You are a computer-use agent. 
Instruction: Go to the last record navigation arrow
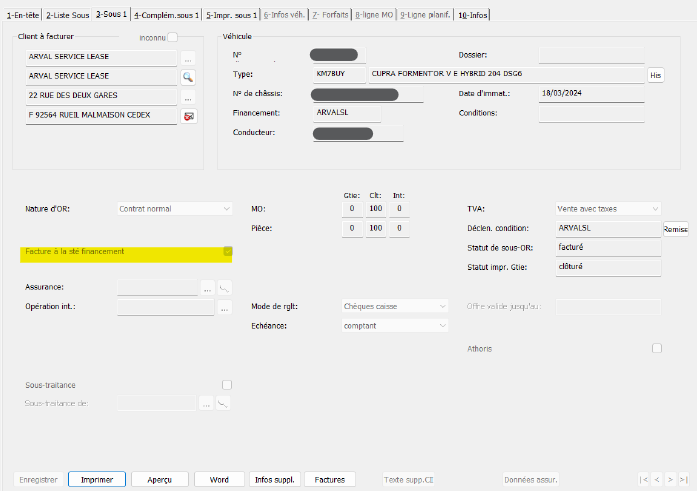click(x=684, y=480)
